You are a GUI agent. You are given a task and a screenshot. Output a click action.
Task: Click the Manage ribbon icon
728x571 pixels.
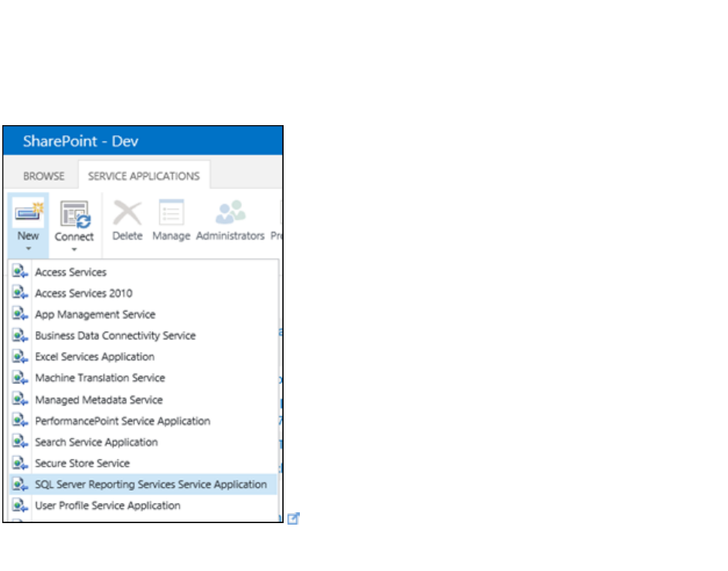172,212
